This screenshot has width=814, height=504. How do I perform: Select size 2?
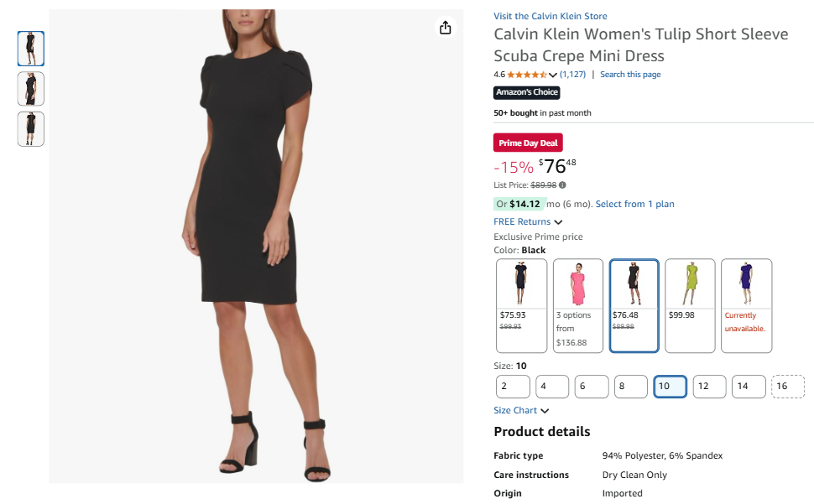513,387
